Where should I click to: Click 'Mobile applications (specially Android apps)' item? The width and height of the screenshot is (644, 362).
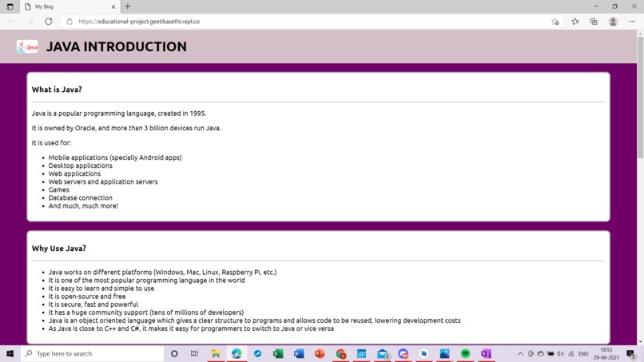point(115,157)
